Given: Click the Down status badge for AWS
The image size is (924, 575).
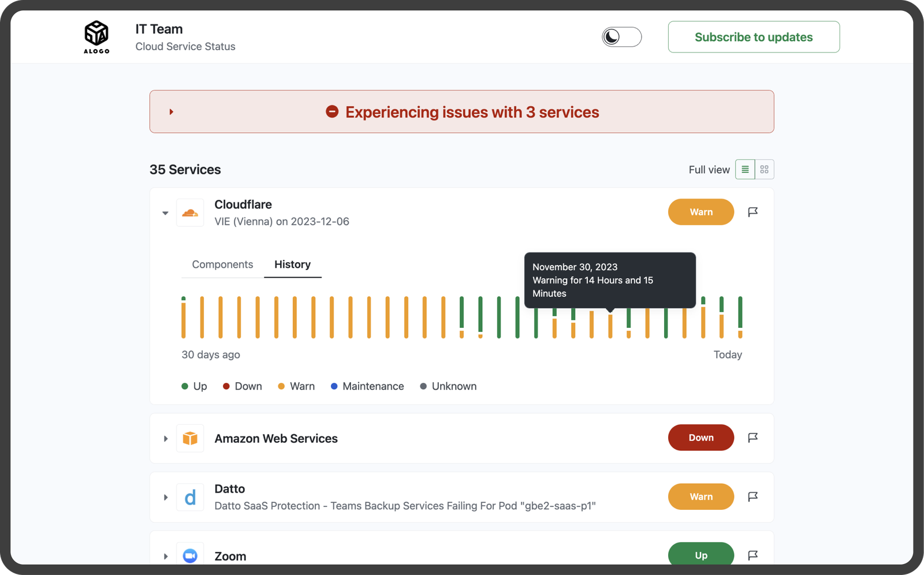Looking at the screenshot, I should coord(701,438).
